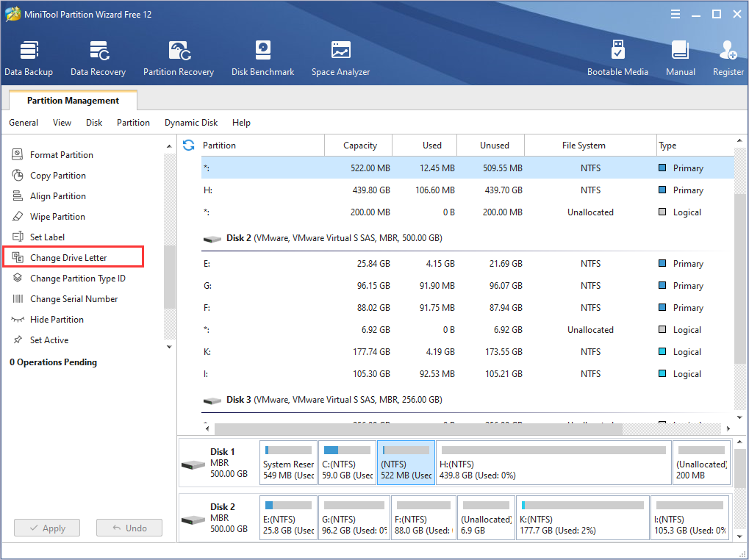Click the Set Label text link
The image size is (749, 560).
click(x=47, y=237)
